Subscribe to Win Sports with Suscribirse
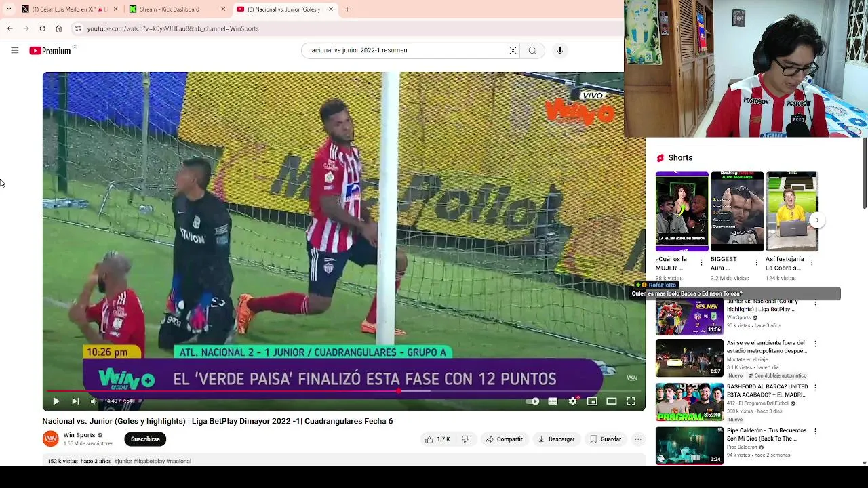This screenshot has height=488, width=868. (145, 439)
